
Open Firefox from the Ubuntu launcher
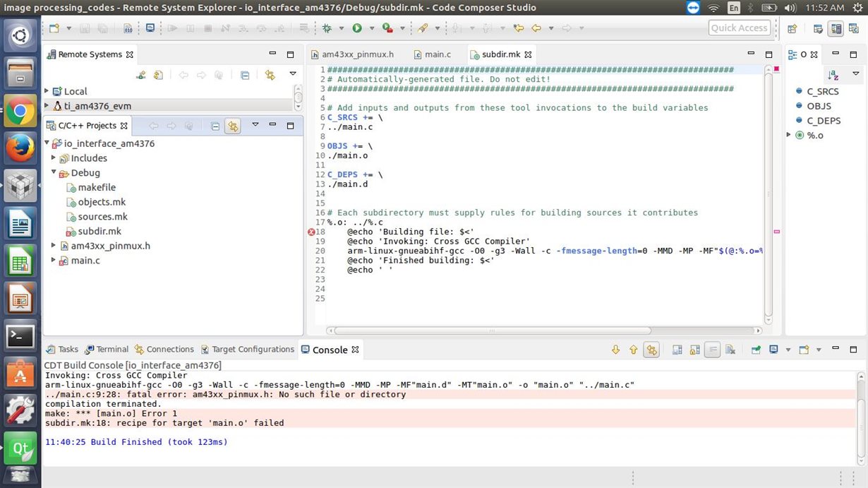(x=20, y=148)
